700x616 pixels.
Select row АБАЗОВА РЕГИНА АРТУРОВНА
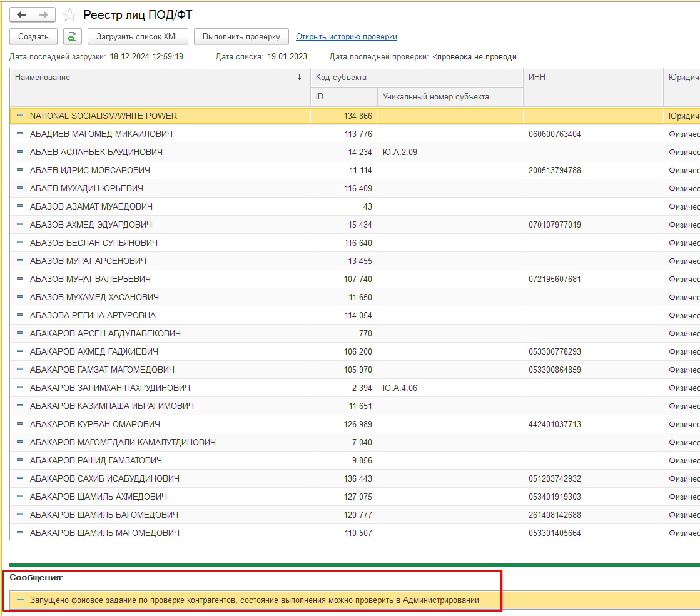tap(355, 315)
